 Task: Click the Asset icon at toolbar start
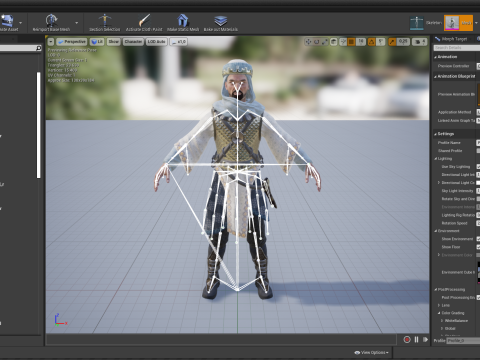tap(7, 20)
